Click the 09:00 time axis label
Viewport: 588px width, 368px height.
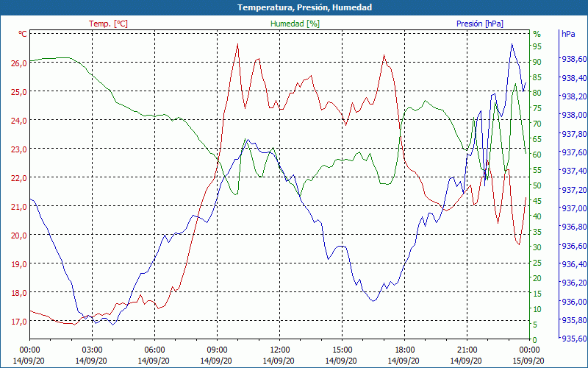click(217, 350)
